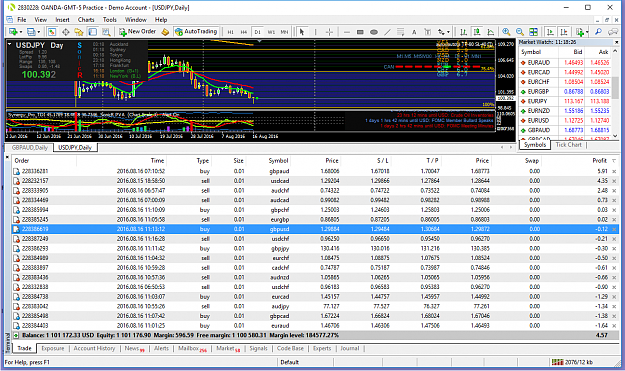Click the Profit column sort arrow
The width and height of the screenshot is (625, 371).
[614, 161]
